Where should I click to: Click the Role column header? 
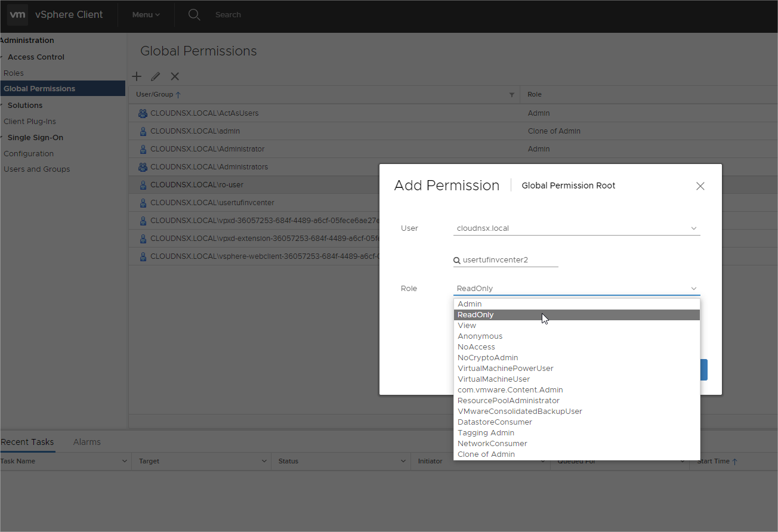click(535, 95)
